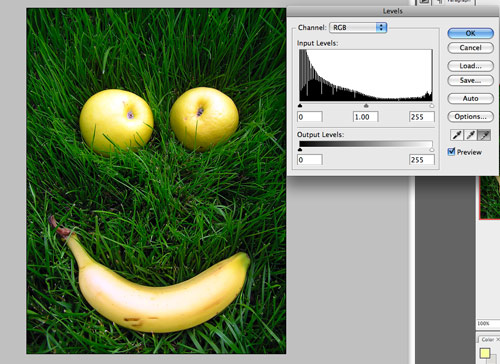The width and height of the screenshot is (500, 364).
Task: Apply Auto levels adjustment
Action: [x=470, y=98]
